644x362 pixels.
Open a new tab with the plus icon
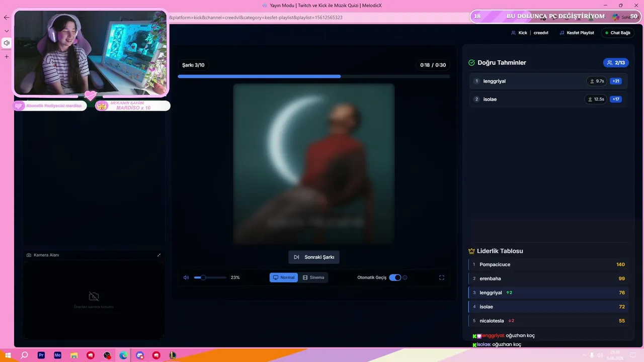[x=7, y=57]
